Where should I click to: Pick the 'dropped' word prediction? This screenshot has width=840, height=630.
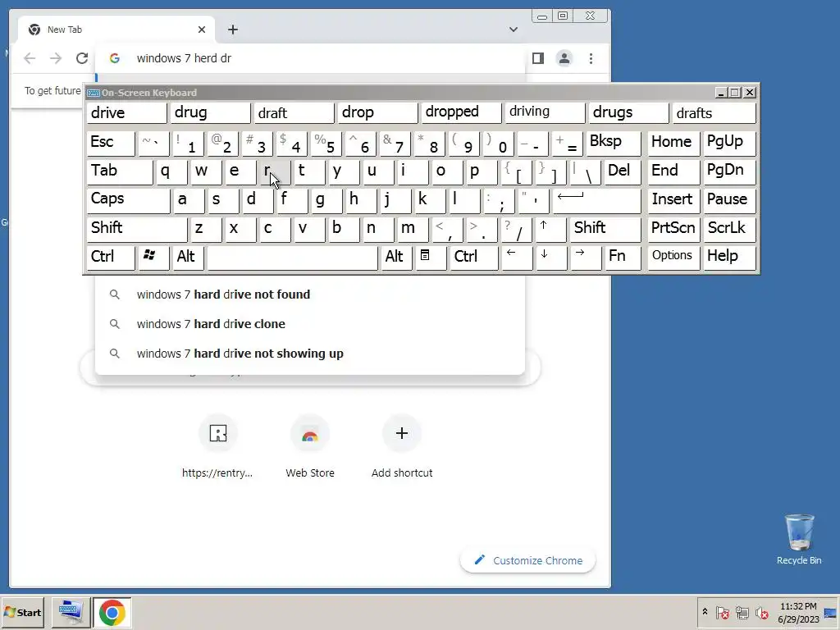(461, 112)
